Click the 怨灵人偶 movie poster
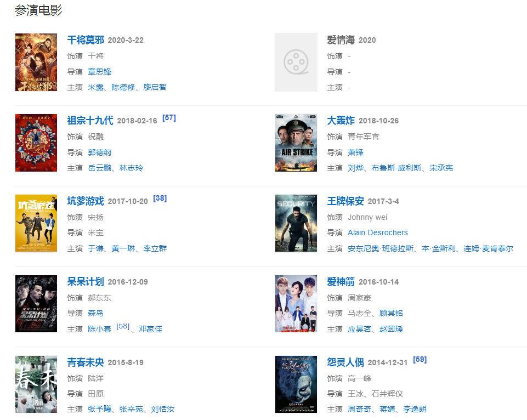The width and height of the screenshot is (527, 420). (x=296, y=384)
